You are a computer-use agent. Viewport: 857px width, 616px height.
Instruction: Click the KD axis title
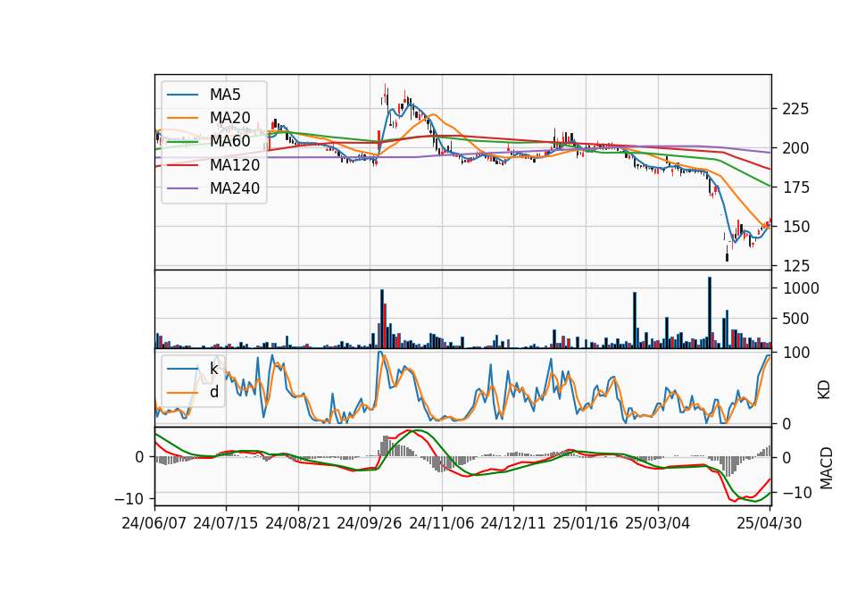[824, 389]
